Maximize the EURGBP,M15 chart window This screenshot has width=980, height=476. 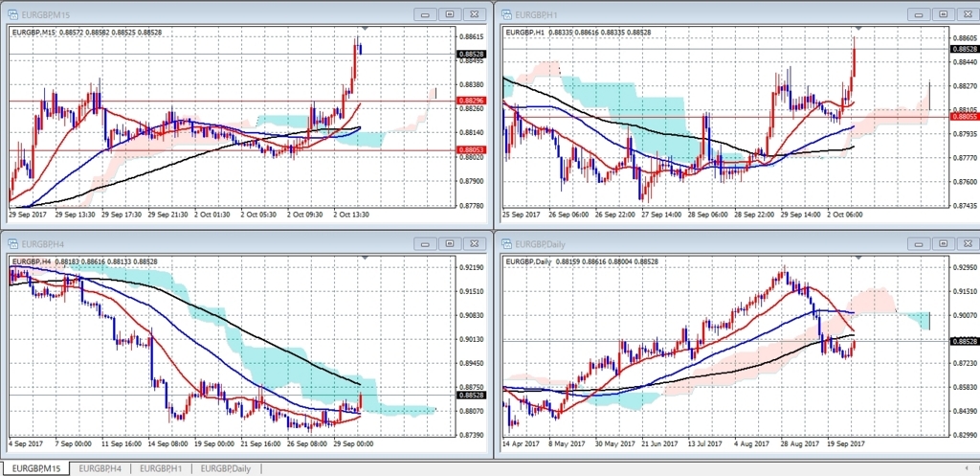tap(450, 13)
